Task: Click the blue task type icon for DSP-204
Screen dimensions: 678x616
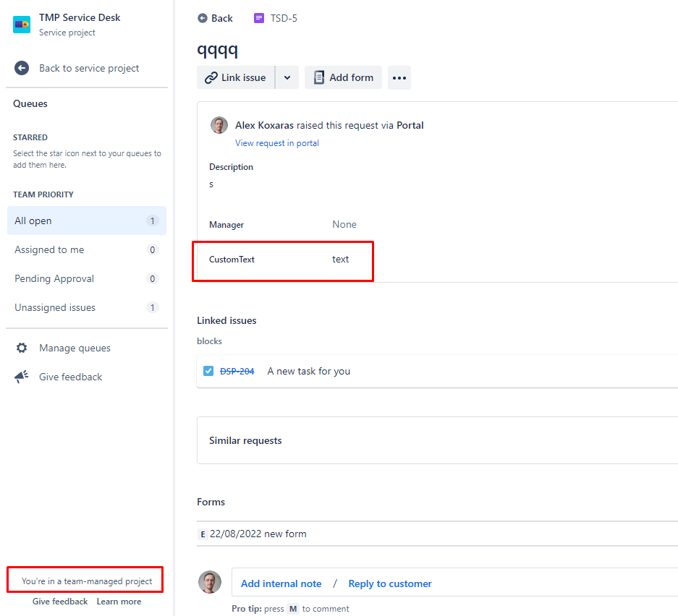Action: [208, 371]
